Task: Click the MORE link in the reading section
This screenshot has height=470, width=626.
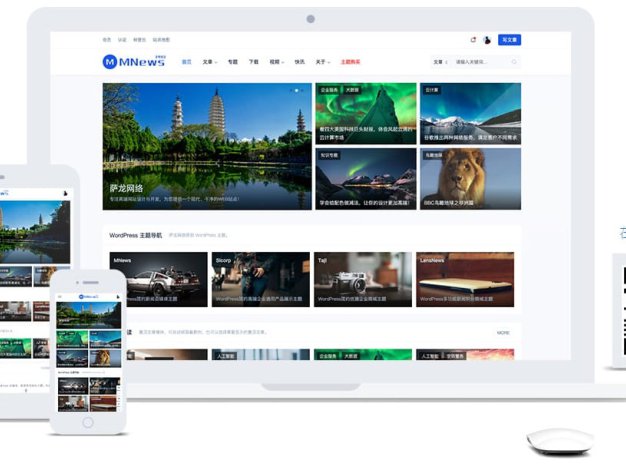Action: coord(503,332)
